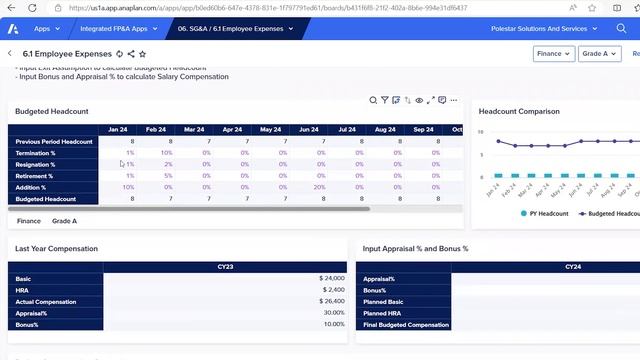Toggle Budgeted Headcount legend series

coord(609,213)
